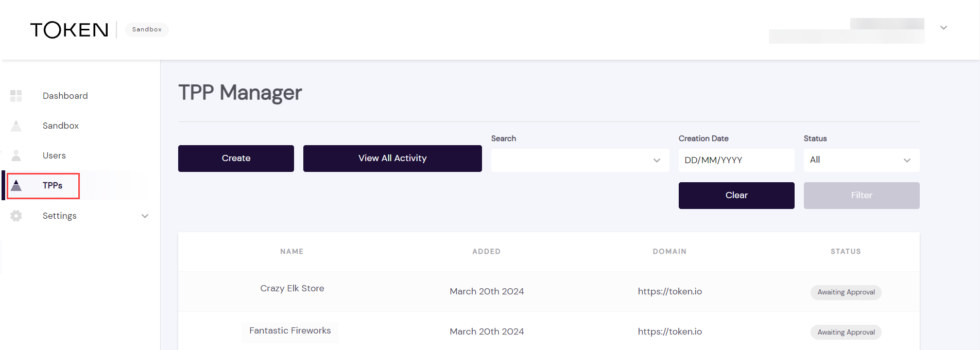Expand the Settings submenu chevron

tap(145, 216)
